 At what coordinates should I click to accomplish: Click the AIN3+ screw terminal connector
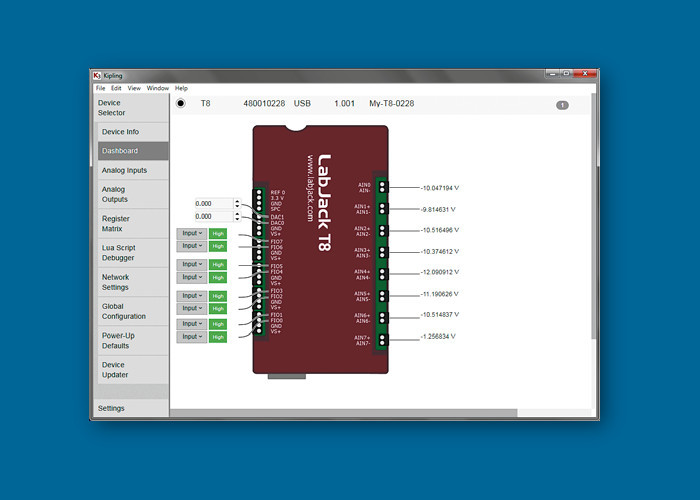382,252
